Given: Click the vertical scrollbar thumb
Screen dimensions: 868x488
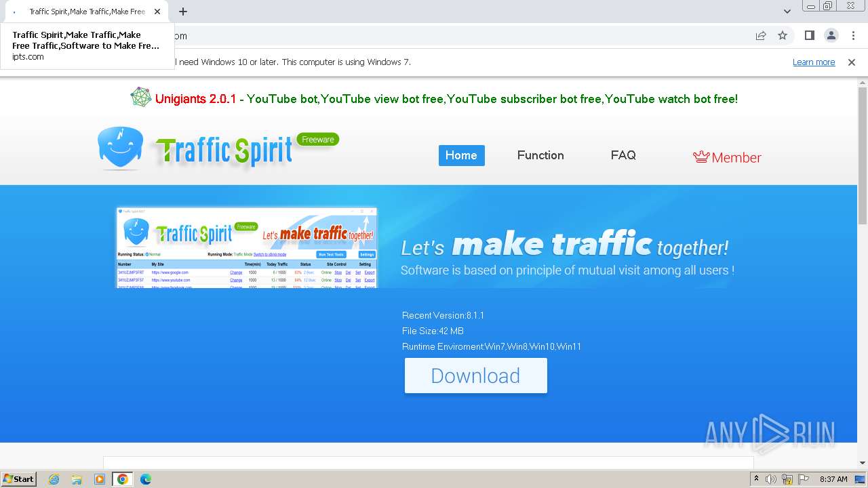Looking at the screenshot, I should pos(863,156).
